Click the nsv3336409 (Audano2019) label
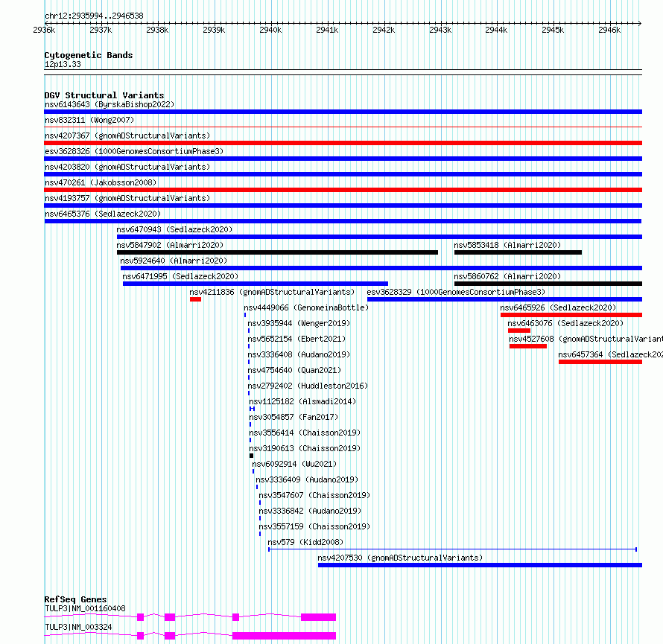 pos(307,479)
